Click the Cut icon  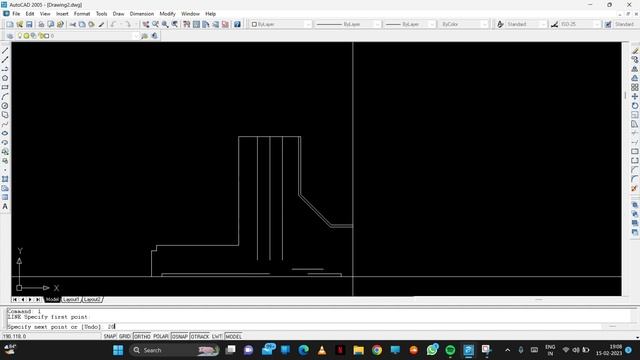coord(73,24)
